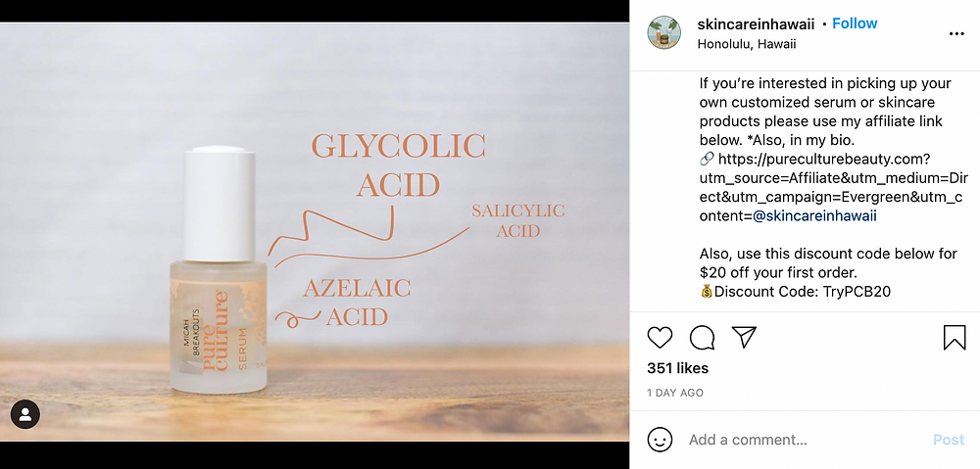Image resolution: width=980 pixels, height=469 pixels.
Task: Open the skincareinhawaii username link
Action: pyautogui.click(x=756, y=24)
